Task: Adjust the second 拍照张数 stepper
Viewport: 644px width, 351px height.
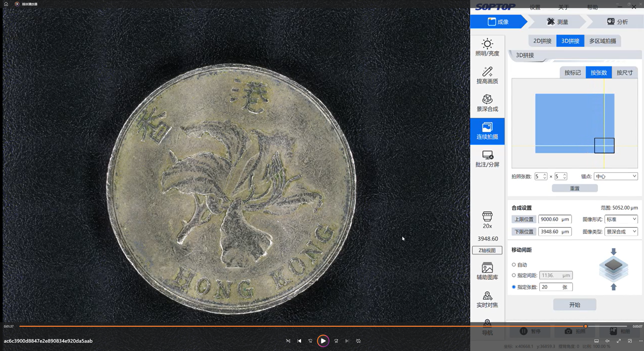Action: [x=564, y=176]
